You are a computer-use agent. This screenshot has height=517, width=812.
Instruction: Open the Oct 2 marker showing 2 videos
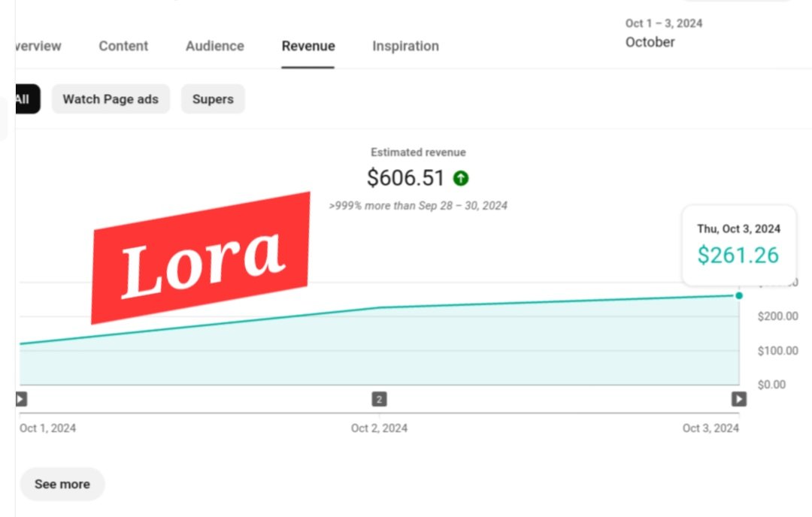[379, 399]
